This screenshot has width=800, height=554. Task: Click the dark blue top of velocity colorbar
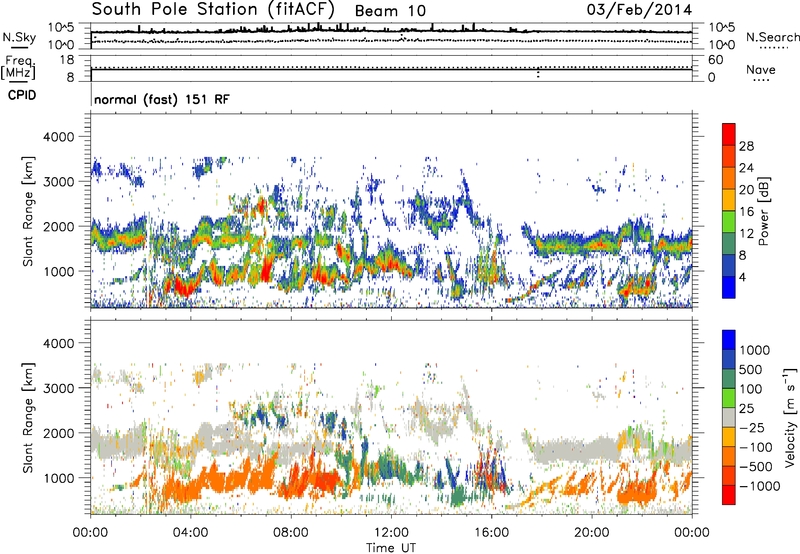[x=729, y=340]
